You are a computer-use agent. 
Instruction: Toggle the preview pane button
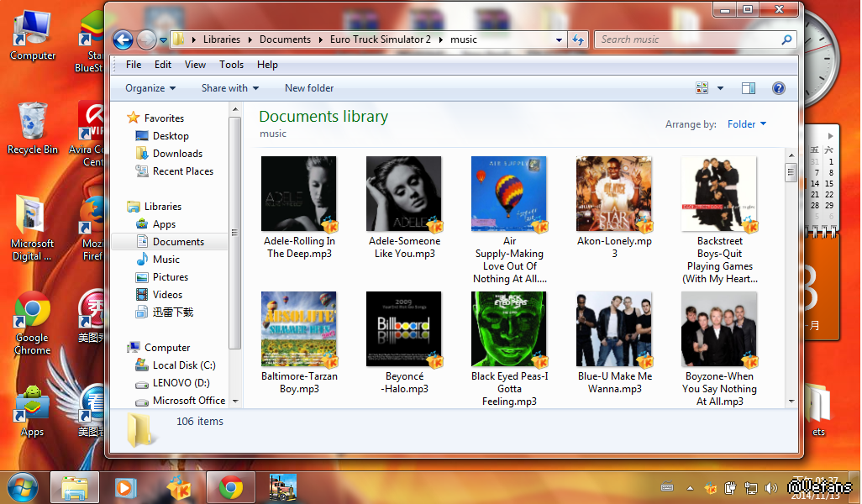coord(748,88)
